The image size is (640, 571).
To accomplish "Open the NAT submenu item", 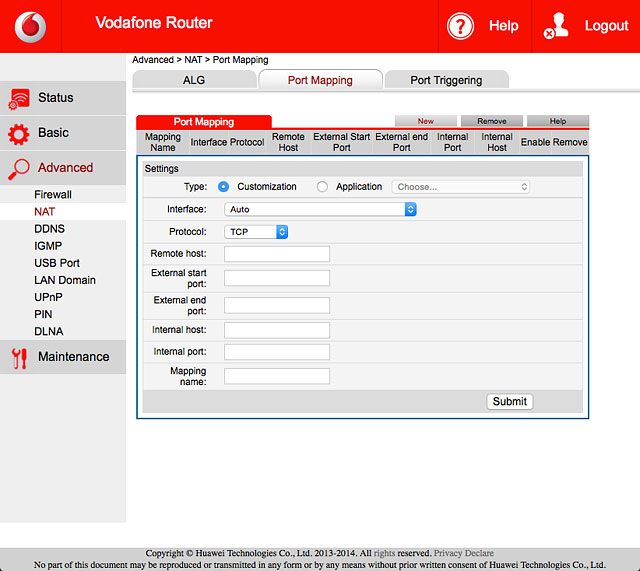I will tap(44, 212).
